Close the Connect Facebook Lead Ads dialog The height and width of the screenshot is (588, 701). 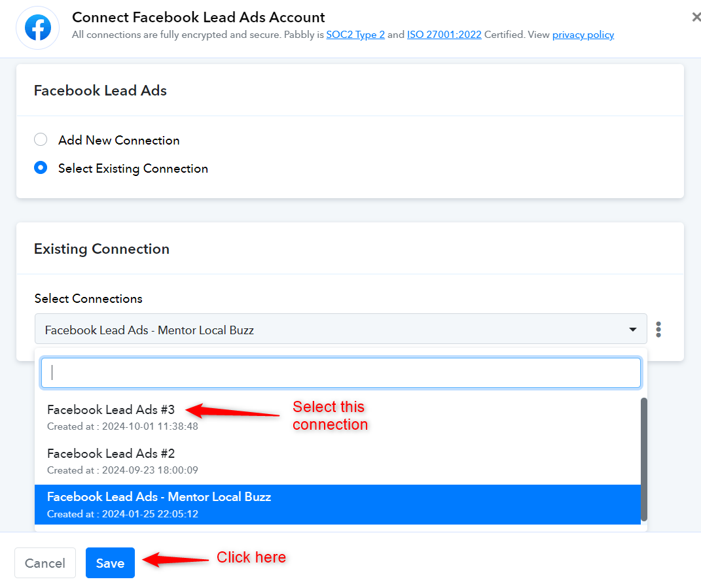point(696,18)
